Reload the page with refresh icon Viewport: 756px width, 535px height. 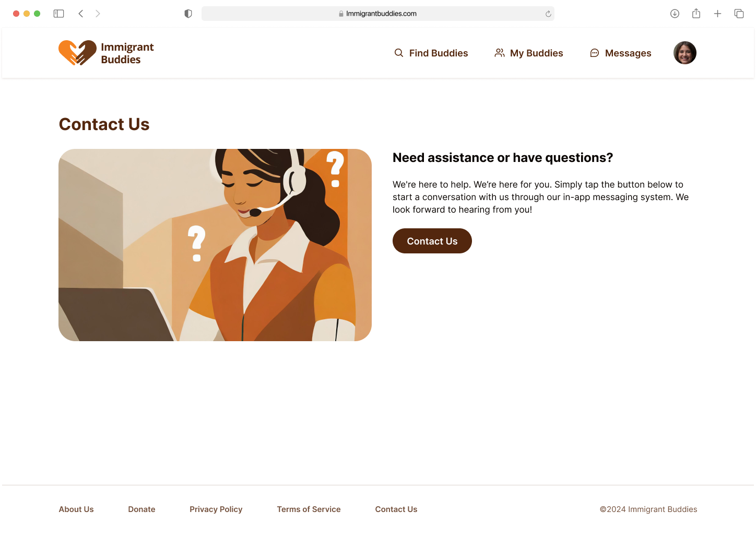548,14
